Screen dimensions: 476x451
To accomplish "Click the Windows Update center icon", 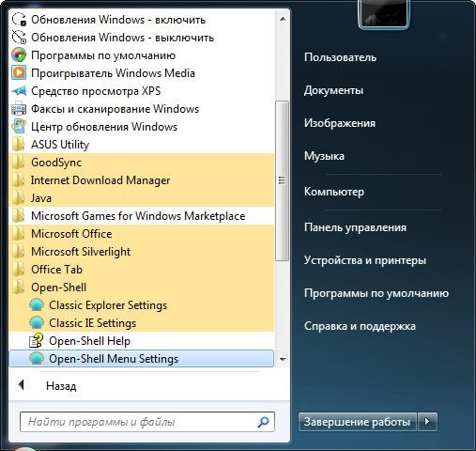I will click(19, 127).
